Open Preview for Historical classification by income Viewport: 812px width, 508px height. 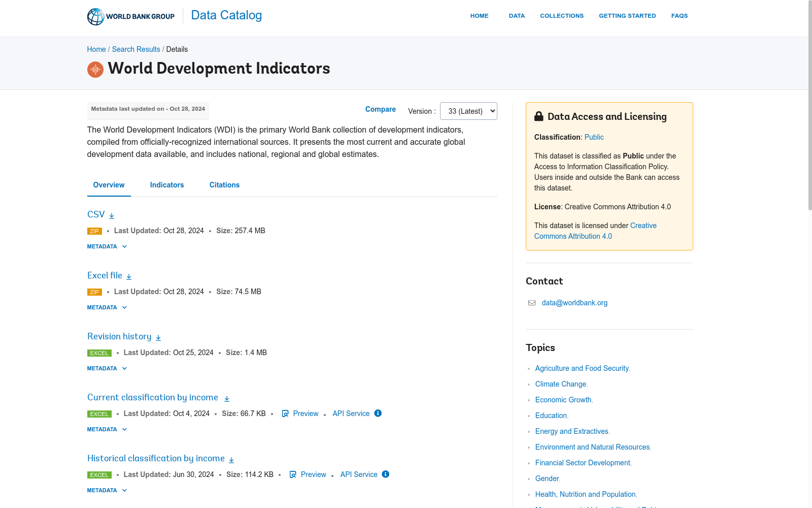pyautogui.click(x=313, y=474)
